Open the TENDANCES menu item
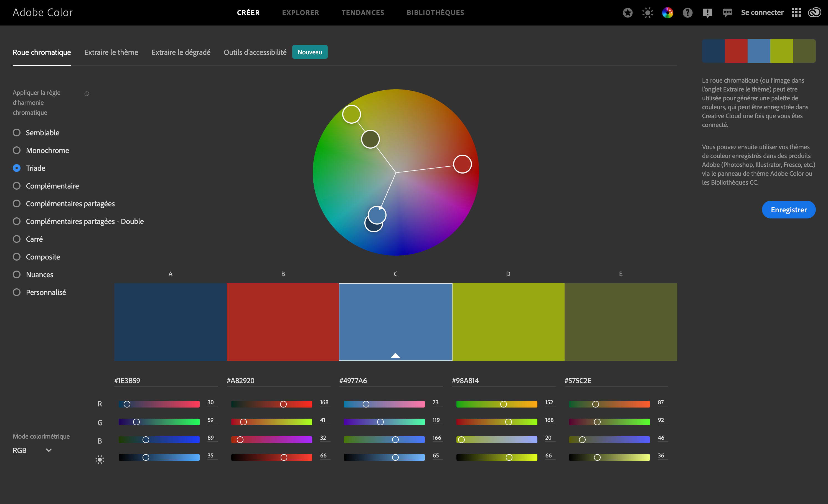Viewport: 828px width, 504px height. 363,12
